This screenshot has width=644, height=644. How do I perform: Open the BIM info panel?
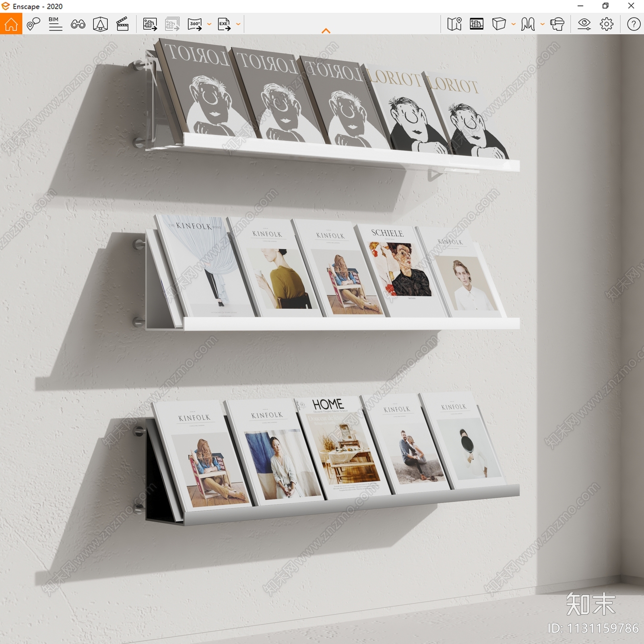(x=55, y=24)
